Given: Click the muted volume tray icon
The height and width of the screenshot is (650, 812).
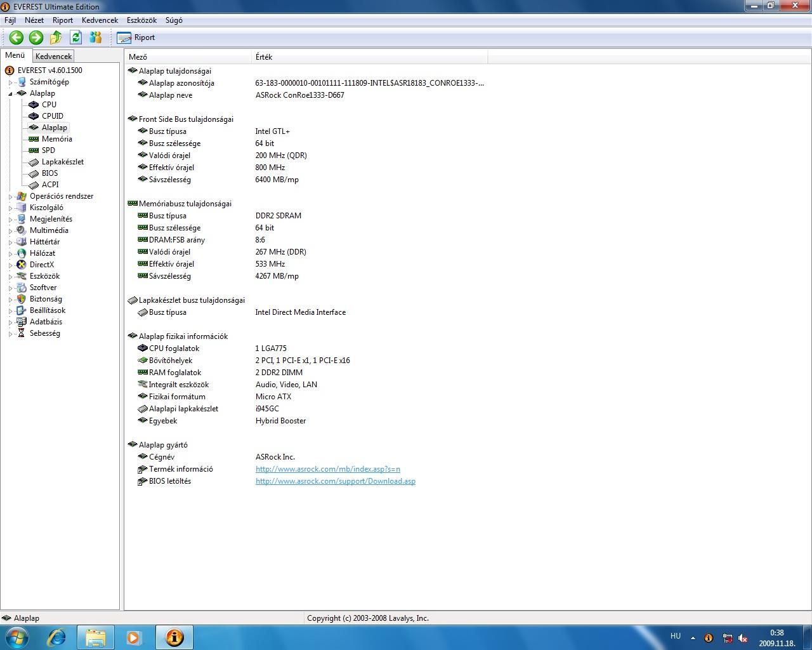Looking at the screenshot, I should 742,638.
